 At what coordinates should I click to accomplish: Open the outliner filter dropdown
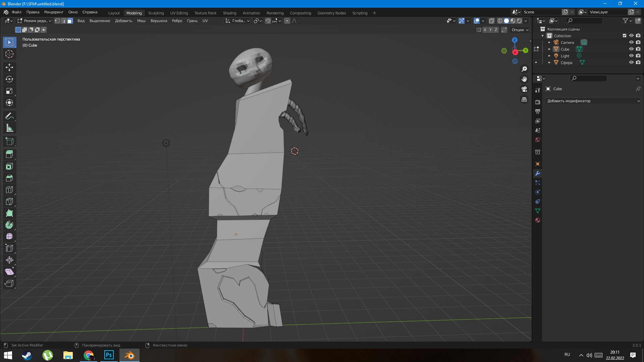[x=627, y=21]
